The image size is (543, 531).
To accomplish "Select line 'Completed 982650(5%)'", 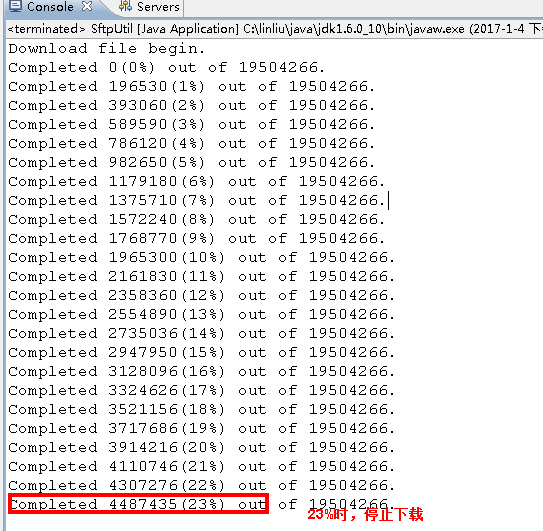I will (x=192, y=162).
